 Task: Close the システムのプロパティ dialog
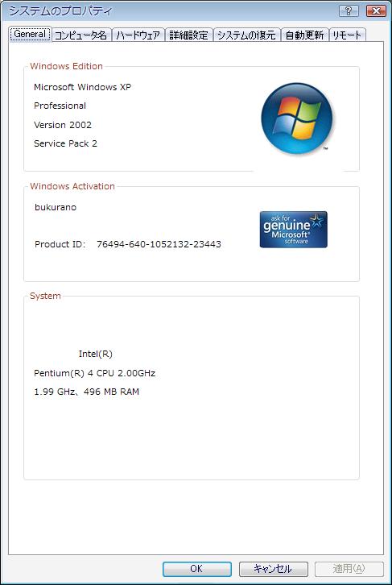tap(376, 10)
